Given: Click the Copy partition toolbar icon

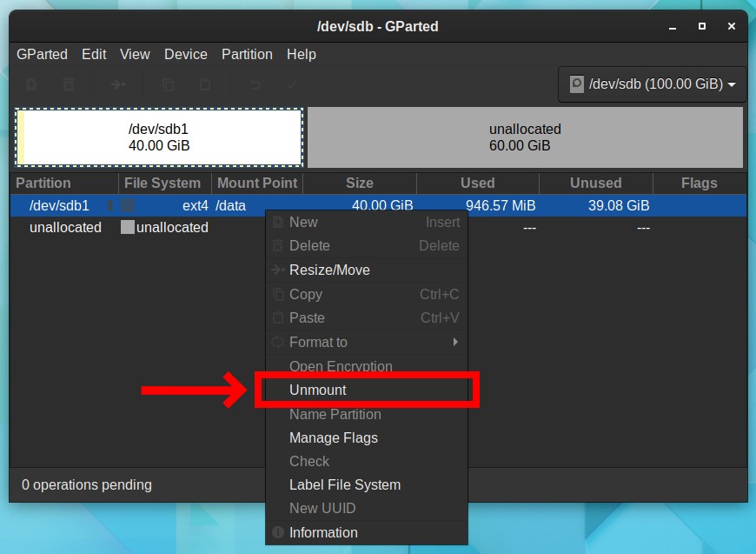Looking at the screenshot, I should pyautogui.click(x=168, y=85).
